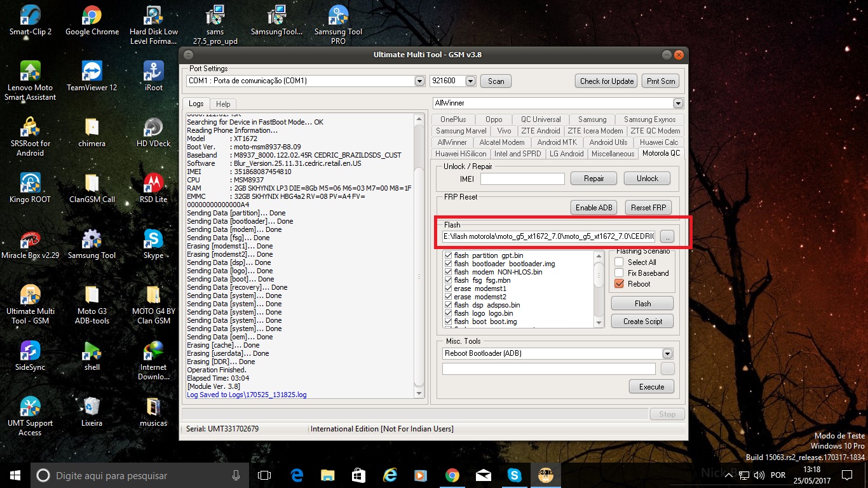This screenshot has width=868, height=488.
Task: Open chimera folder on desktop
Action: click(x=92, y=132)
